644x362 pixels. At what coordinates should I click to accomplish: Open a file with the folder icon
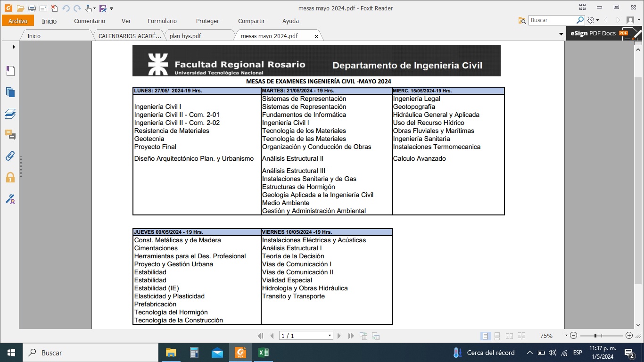point(20,8)
